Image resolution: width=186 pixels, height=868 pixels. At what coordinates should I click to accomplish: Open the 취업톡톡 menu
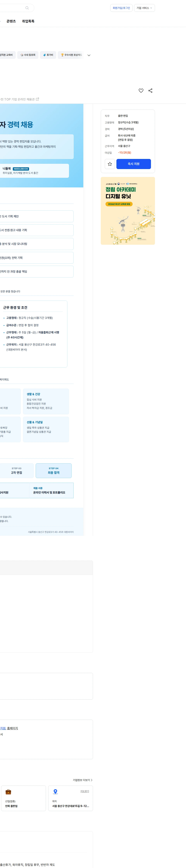(28, 21)
